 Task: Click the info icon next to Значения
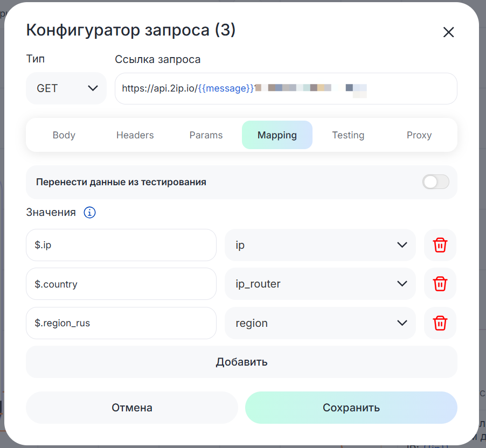coord(89,213)
